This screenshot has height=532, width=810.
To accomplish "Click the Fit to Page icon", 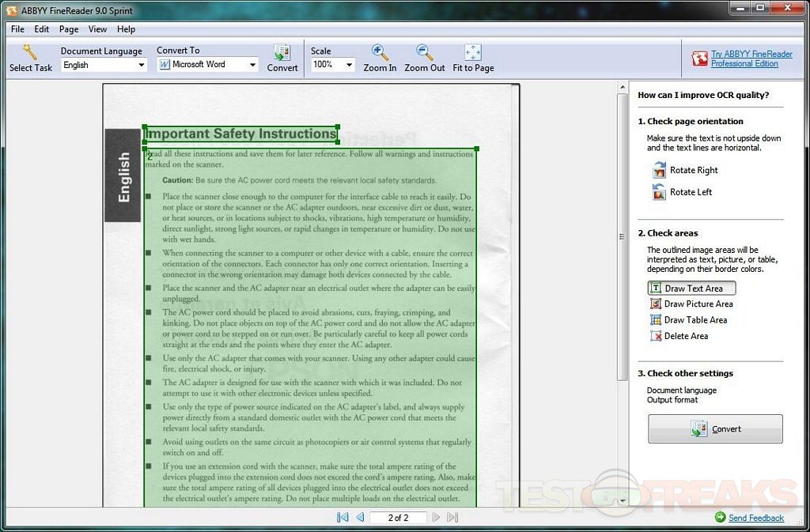I will [x=473, y=52].
